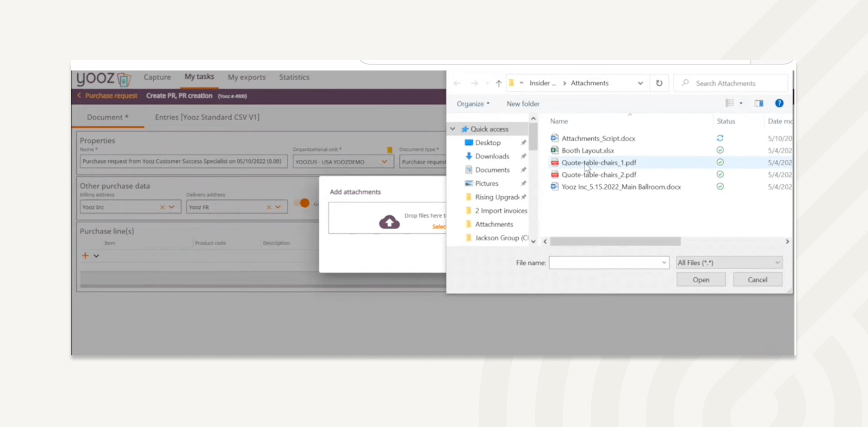Open the Document type dropdown
The height and width of the screenshot is (427, 868).
[422, 162]
